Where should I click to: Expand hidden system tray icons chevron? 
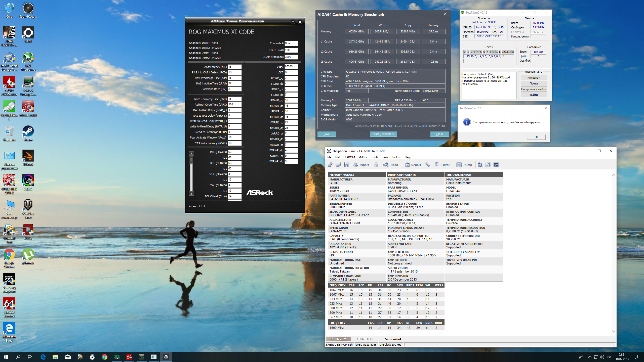pyautogui.click(x=590, y=357)
